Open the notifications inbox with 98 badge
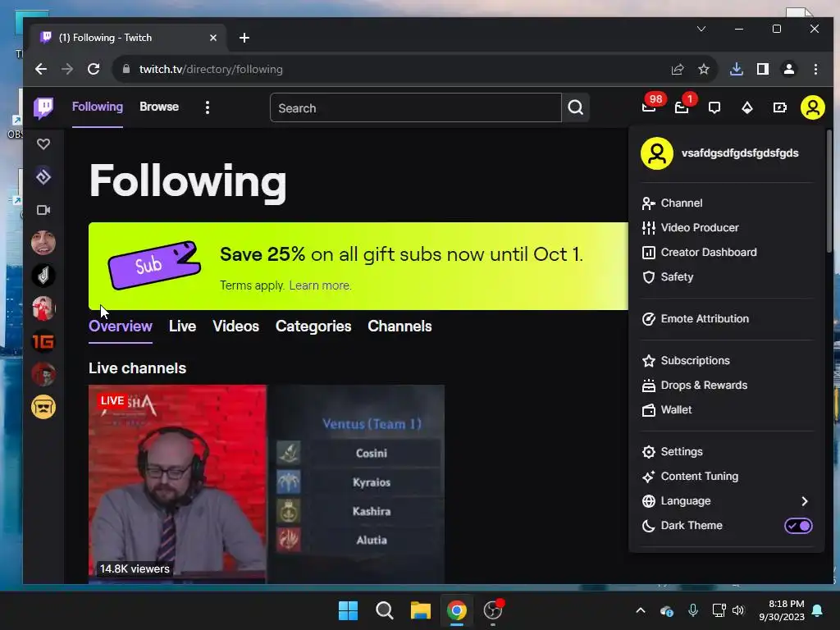Image resolution: width=840 pixels, height=630 pixels. click(x=649, y=107)
